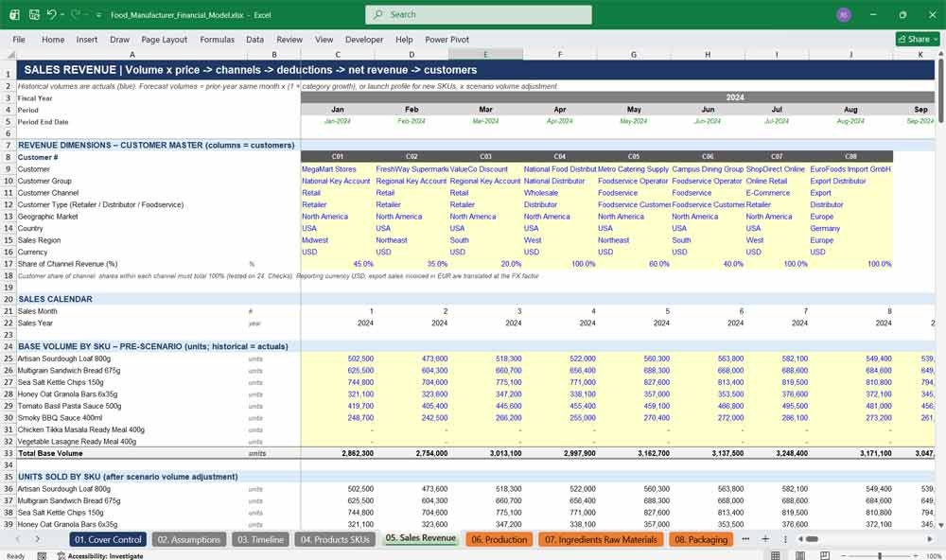Open the Draw ribbon tab

[119, 39]
